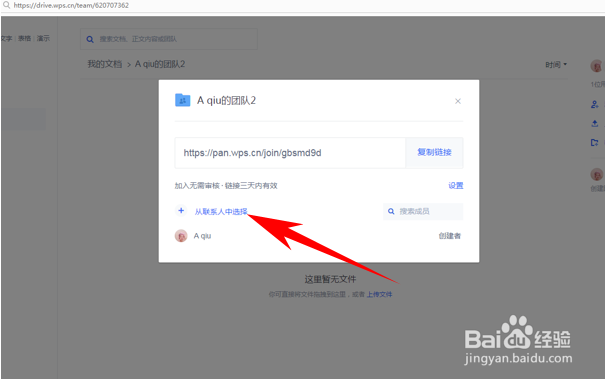
Task: Select the 表格 filter tab
Action: (x=24, y=38)
